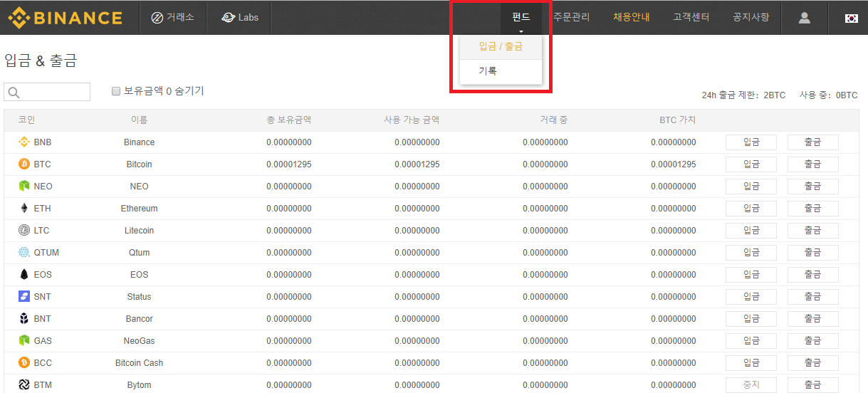Click 출금 button for BTC
The image size is (868, 393).
tap(813, 164)
